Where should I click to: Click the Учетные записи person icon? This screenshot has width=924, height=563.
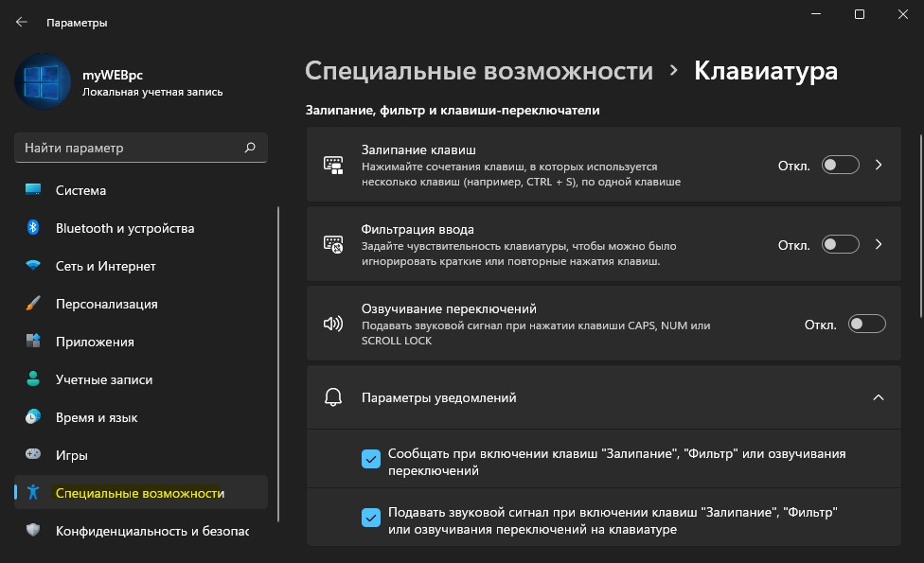pyautogui.click(x=33, y=378)
